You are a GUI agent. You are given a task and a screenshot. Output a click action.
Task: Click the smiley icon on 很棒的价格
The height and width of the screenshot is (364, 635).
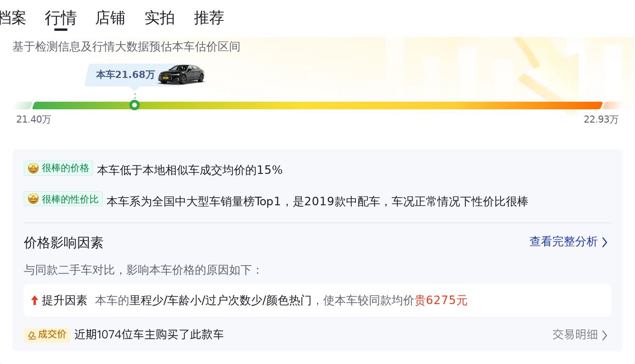33,168
